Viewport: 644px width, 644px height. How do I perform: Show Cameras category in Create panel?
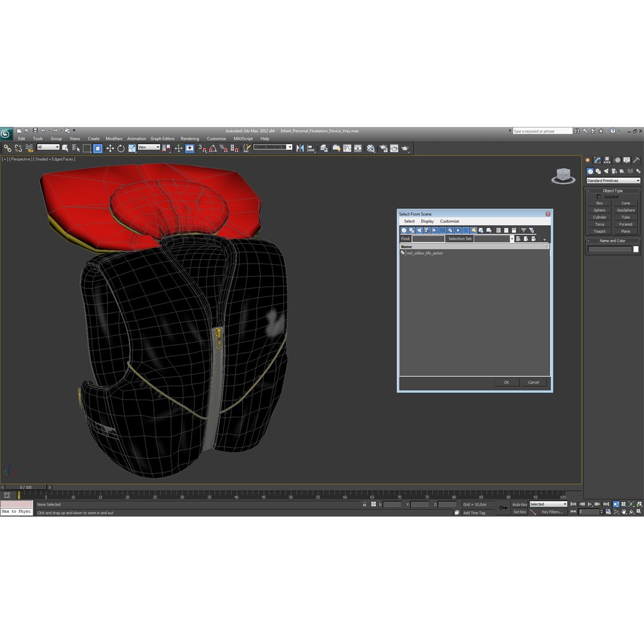point(614,171)
